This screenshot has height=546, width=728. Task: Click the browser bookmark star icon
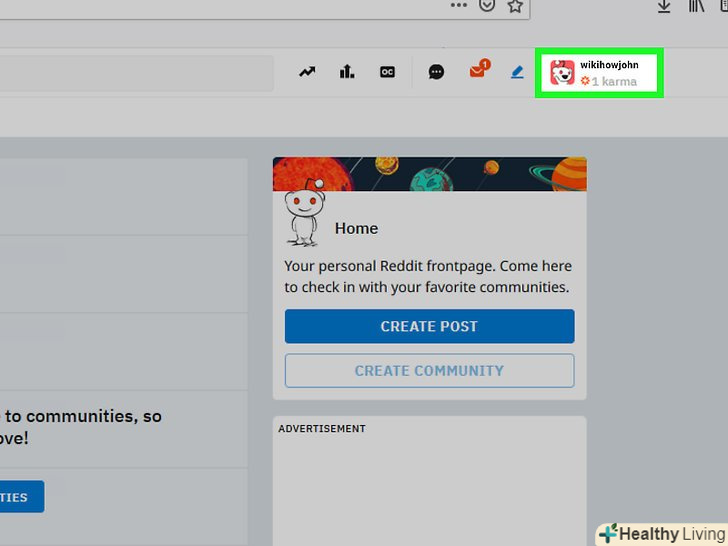click(515, 6)
